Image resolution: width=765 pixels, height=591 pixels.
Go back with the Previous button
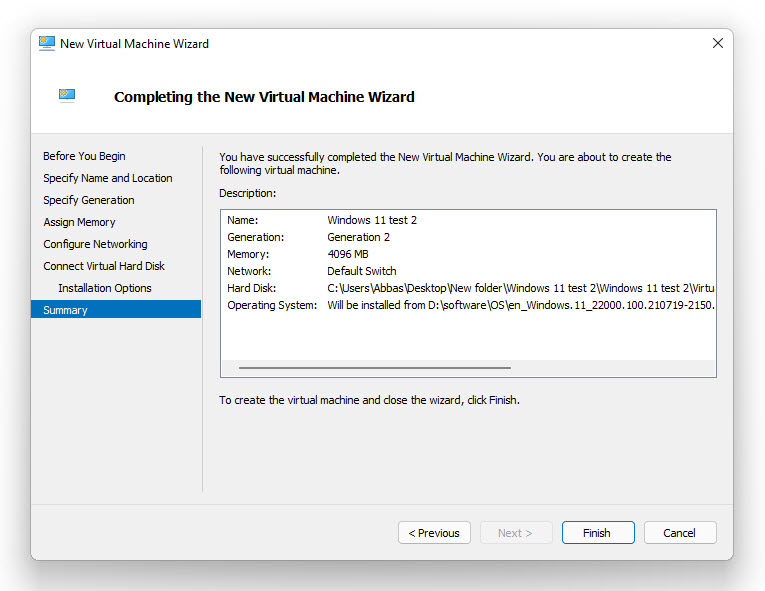click(x=434, y=532)
